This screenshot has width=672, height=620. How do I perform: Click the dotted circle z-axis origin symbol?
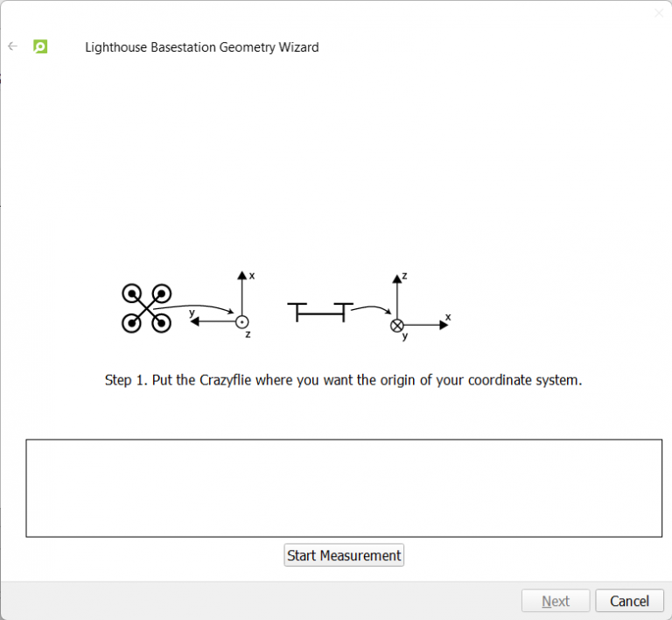pos(242,321)
